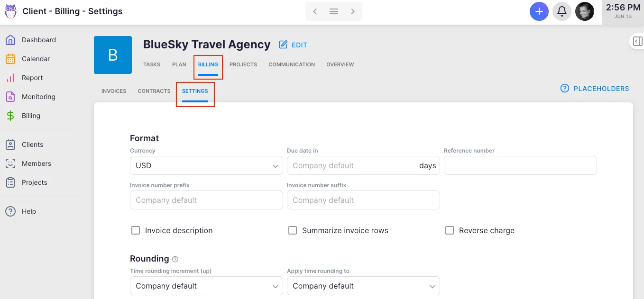Image resolution: width=644 pixels, height=299 pixels.
Task: Click the Edit link beside client name
Action: coord(294,45)
